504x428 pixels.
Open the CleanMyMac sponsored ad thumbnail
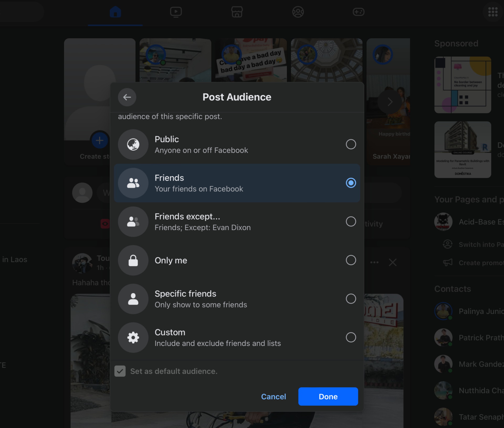click(463, 85)
